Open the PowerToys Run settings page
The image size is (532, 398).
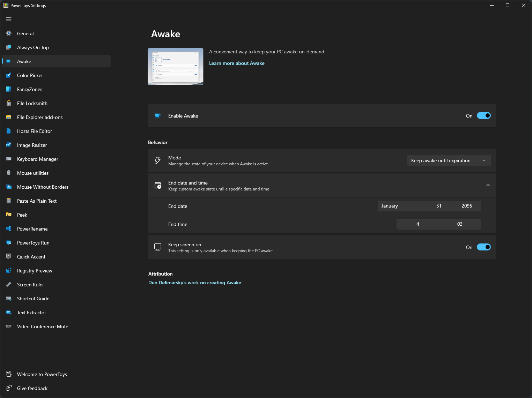56,243
